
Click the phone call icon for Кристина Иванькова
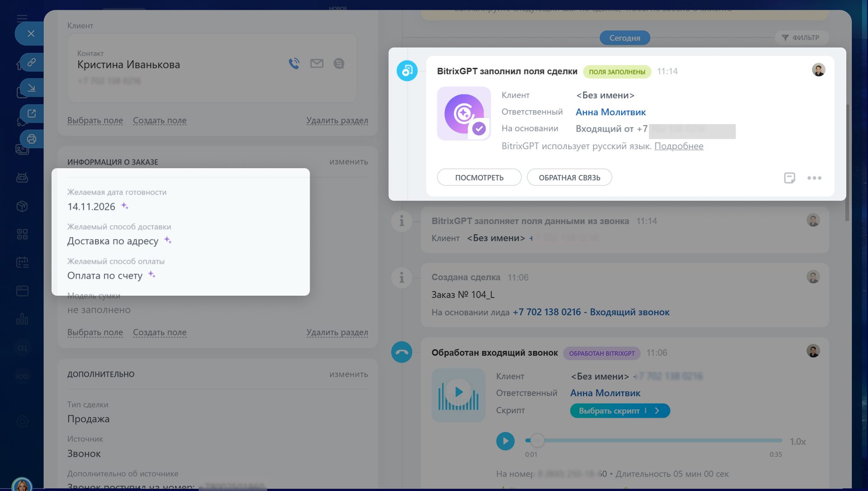(x=294, y=63)
